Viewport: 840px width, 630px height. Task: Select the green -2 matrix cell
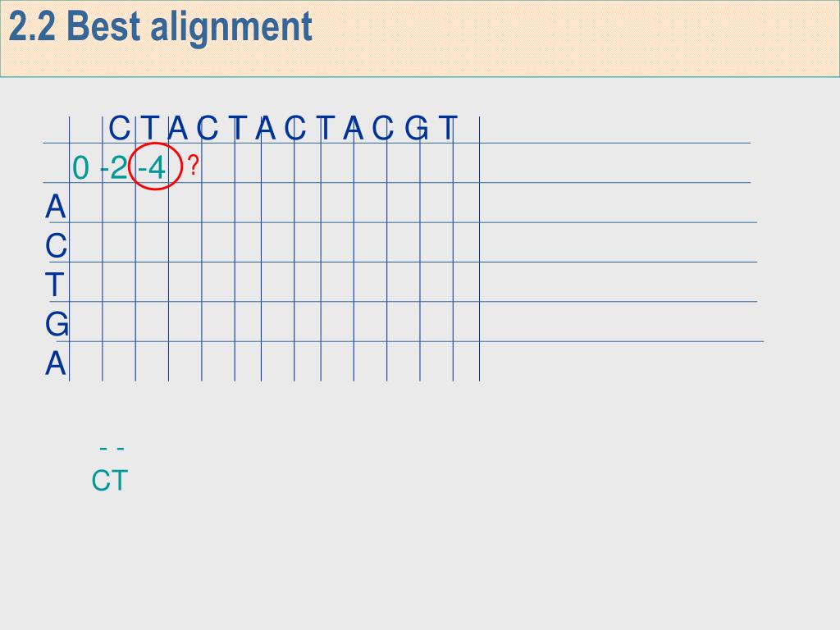tap(113, 167)
